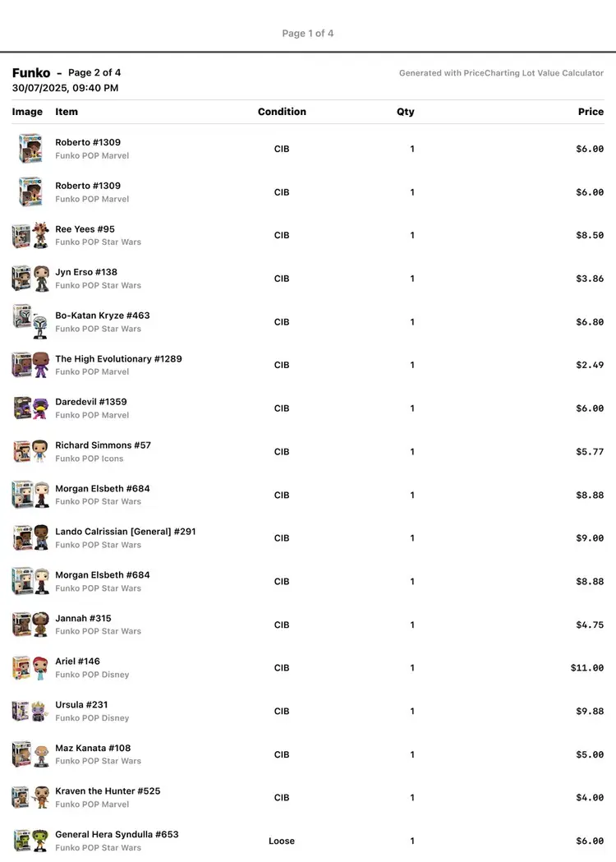Select the Bo-Katan Kryze #463 thumbnail

coord(30,322)
